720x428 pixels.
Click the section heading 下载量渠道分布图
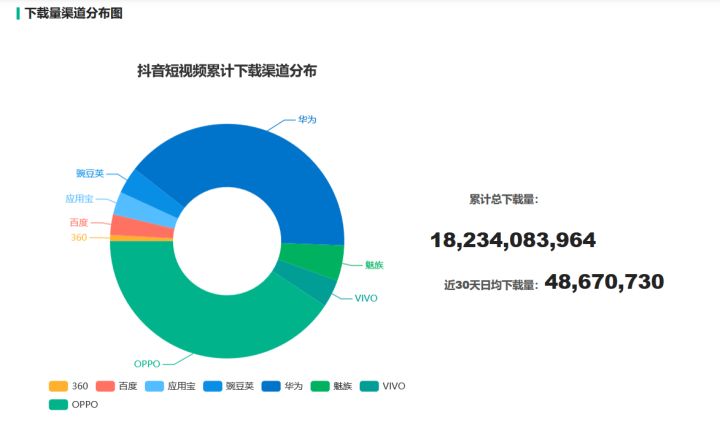point(73,13)
